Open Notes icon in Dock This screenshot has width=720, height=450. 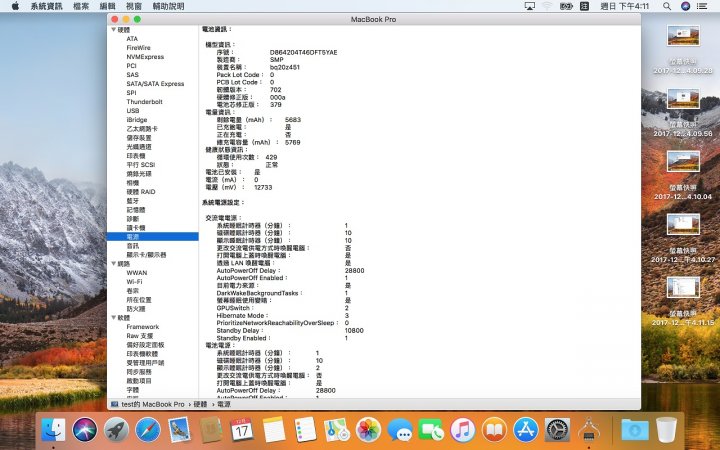[x=274, y=430]
